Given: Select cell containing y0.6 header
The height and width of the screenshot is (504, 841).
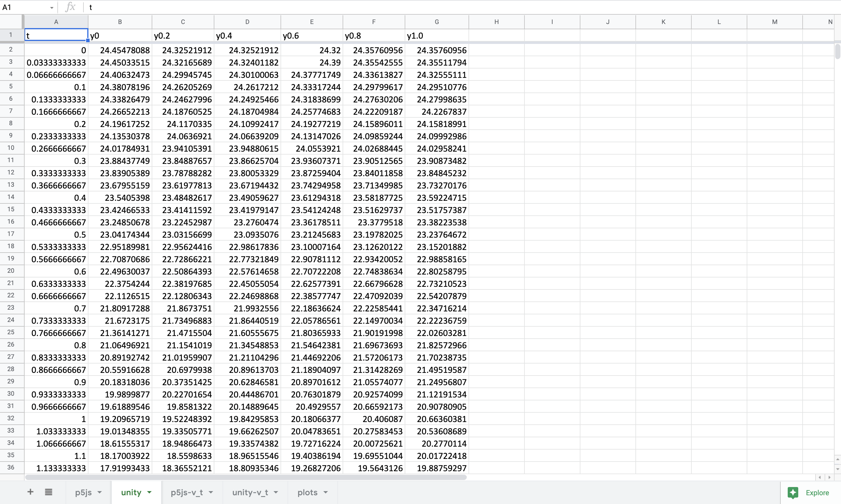Looking at the screenshot, I should [311, 36].
